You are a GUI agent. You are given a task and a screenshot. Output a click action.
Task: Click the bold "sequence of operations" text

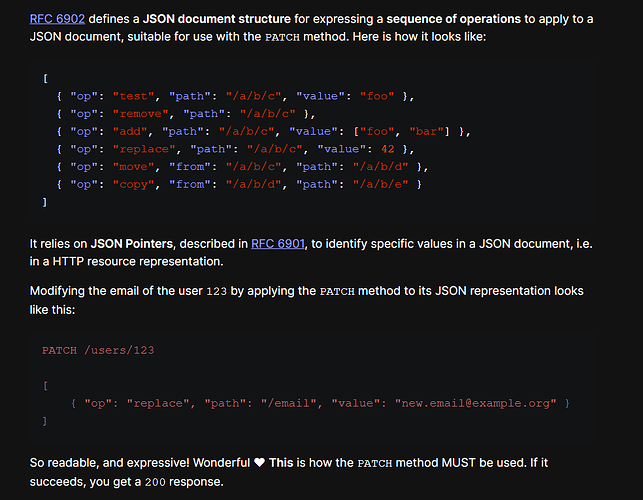pyautogui.click(x=454, y=18)
